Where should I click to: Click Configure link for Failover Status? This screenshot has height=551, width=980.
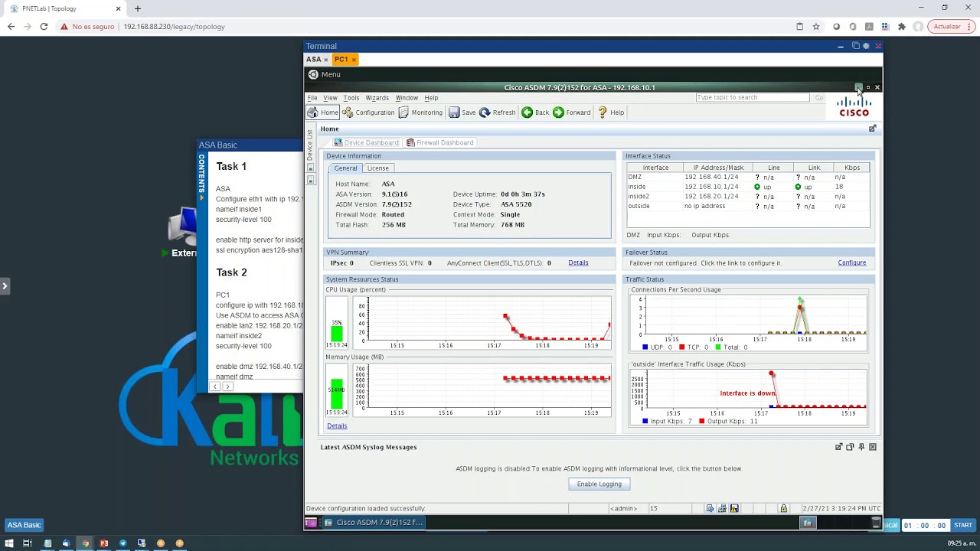tap(851, 263)
